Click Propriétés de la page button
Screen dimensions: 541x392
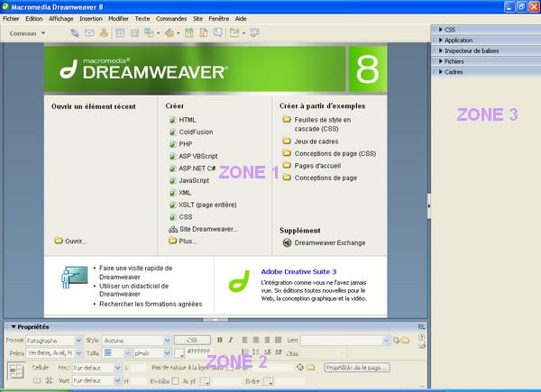click(x=357, y=368)
